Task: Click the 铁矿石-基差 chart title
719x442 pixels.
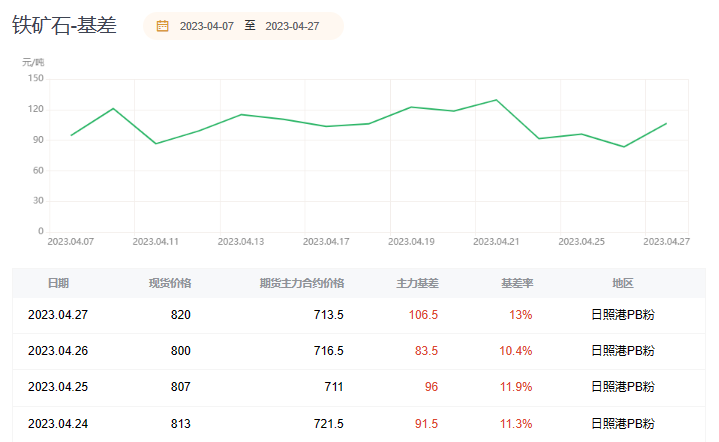Action: (x=64, y=26)
